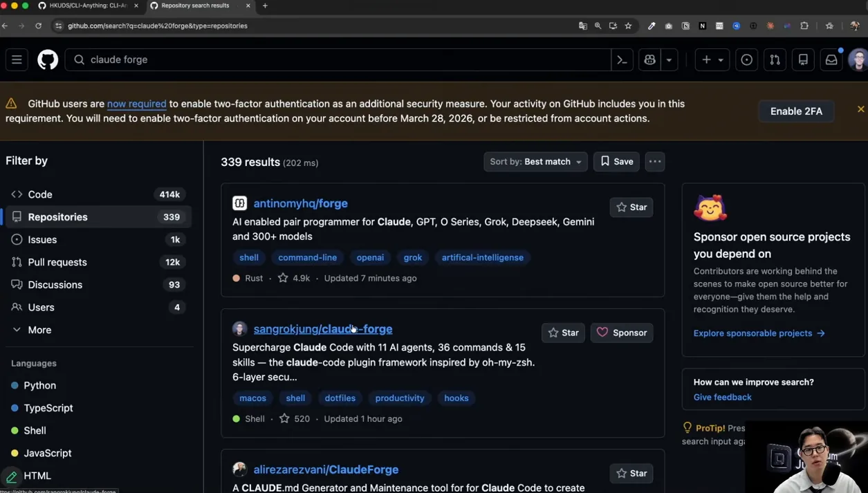The height and width of the screenshot is (493, 868).
Task: Open the Create new plus menu
Action: pos(712,59)
